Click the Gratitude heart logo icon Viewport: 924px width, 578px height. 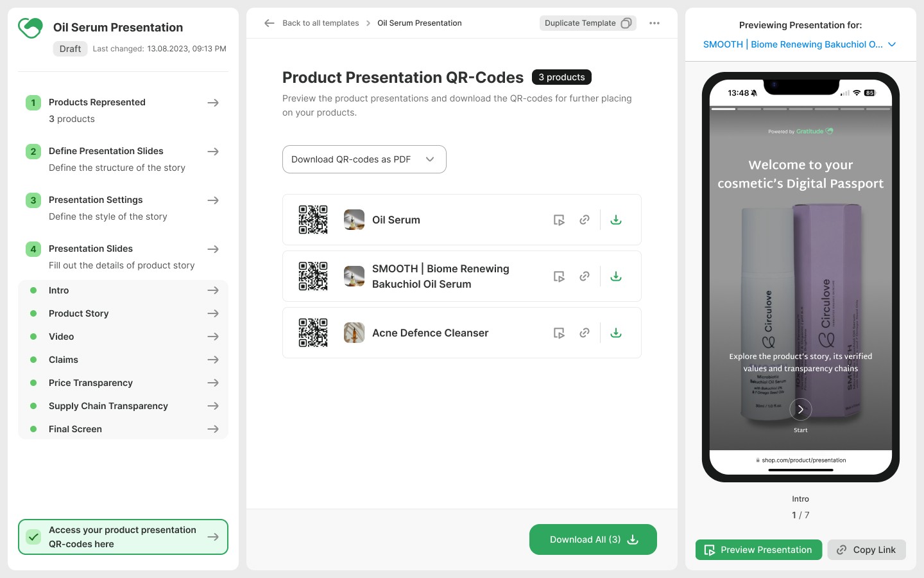tap(30, 28)
